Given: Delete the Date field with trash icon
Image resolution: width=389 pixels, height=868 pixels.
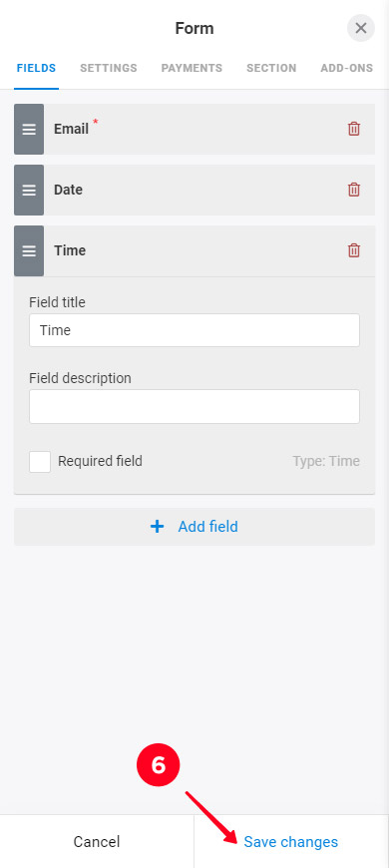Looking at the screenshot, I should click(x=353, y=190).
